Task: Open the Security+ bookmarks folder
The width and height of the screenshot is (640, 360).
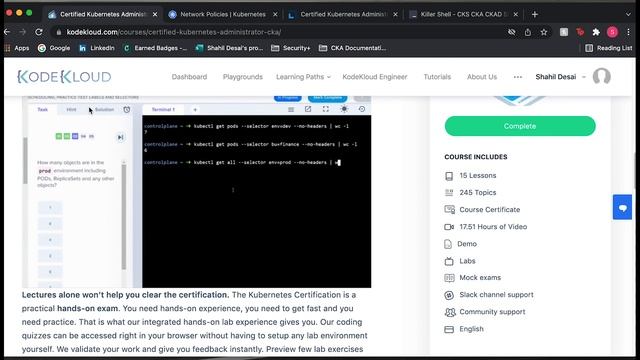Action: click(x=291, y=48)
